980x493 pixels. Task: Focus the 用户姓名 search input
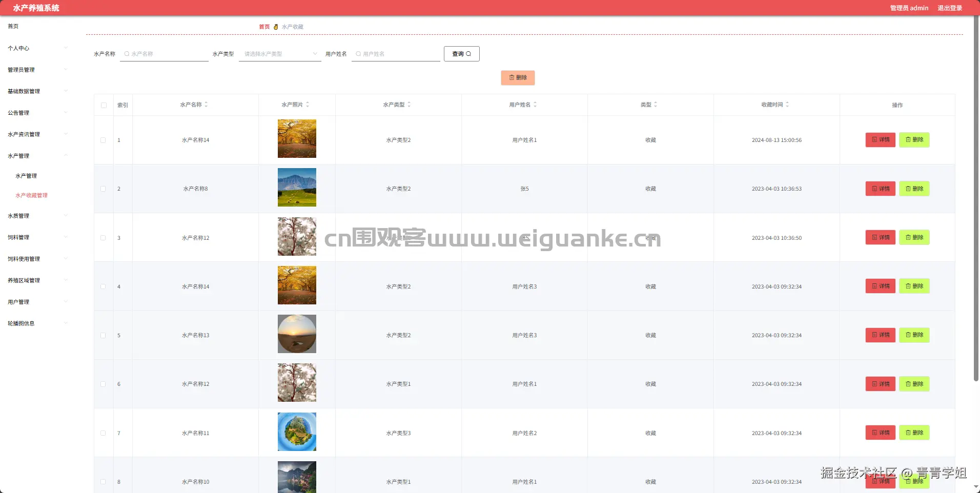tap(396, 54)
